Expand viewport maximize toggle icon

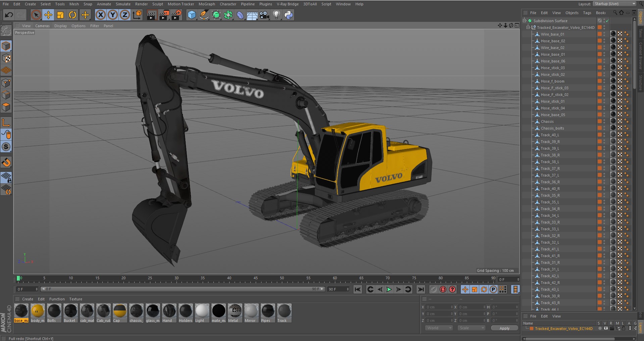517,26
